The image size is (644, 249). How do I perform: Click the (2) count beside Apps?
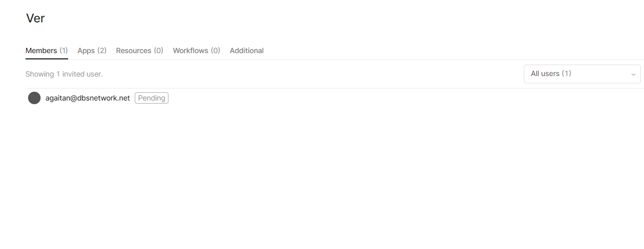coord(102,51)
